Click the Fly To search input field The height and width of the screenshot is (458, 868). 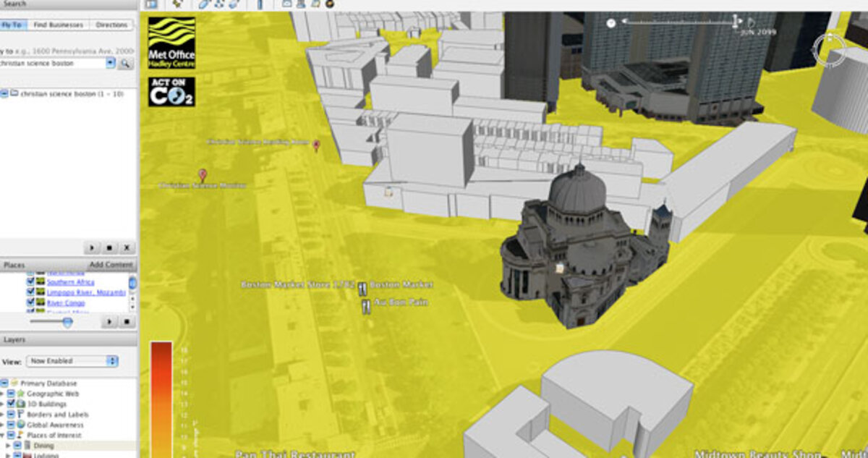click(x=52, y=63)
